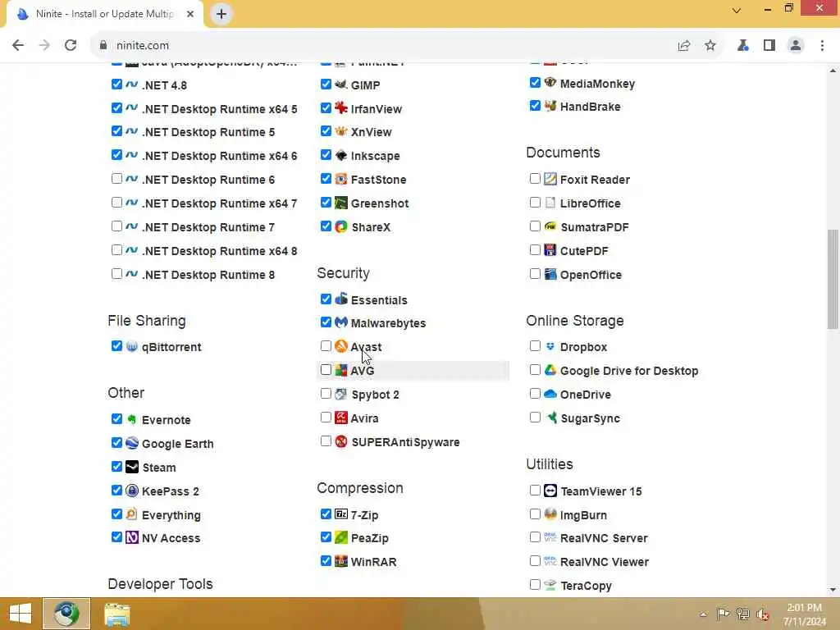The image size is (840, 630).
Task: Click the FastStone icon
Action: (x=341, y=179)
